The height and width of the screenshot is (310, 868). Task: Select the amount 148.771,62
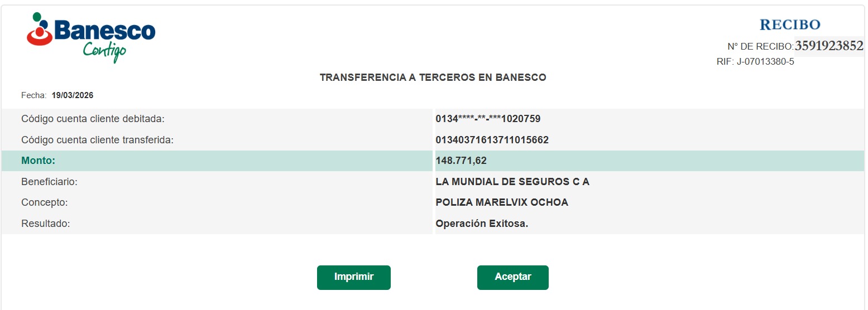pos(461,161)
